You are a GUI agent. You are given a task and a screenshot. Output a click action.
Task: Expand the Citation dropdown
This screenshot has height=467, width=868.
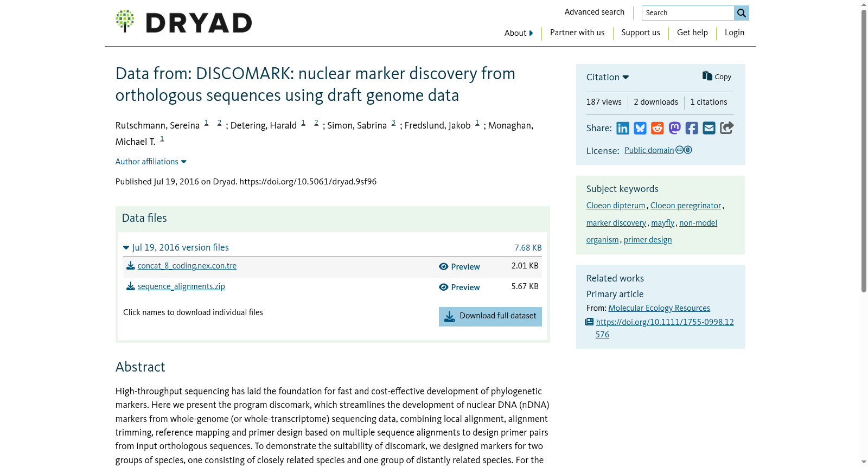coord(608,77)
